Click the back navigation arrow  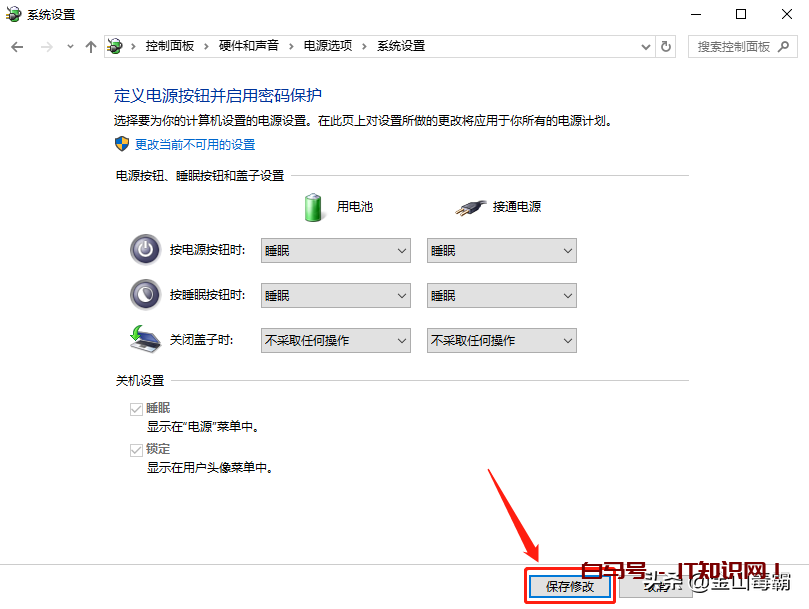pyautogui.click(x=17, y=47)
